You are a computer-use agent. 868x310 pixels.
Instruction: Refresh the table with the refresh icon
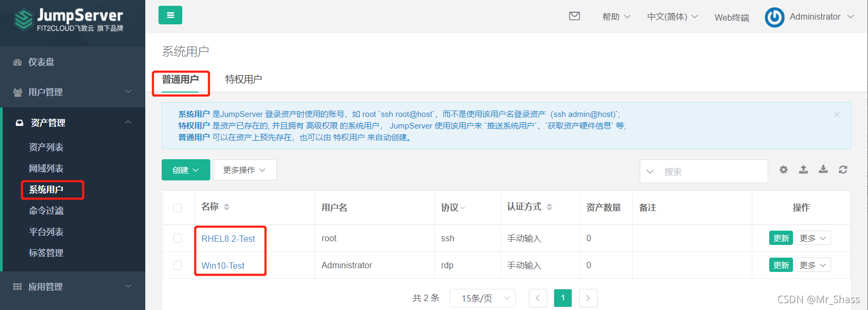point(843,170)
